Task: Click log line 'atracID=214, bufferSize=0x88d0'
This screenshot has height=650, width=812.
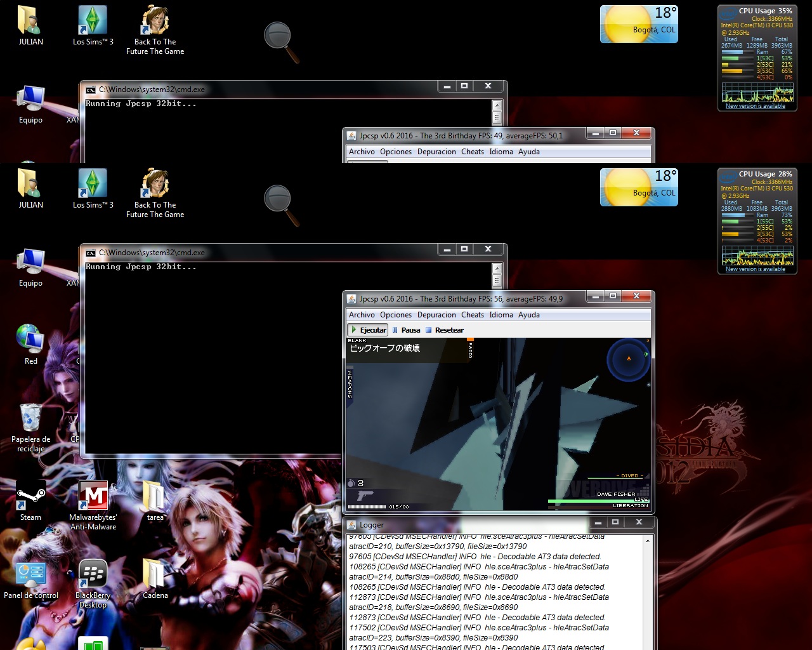Action: click(433, 577)
